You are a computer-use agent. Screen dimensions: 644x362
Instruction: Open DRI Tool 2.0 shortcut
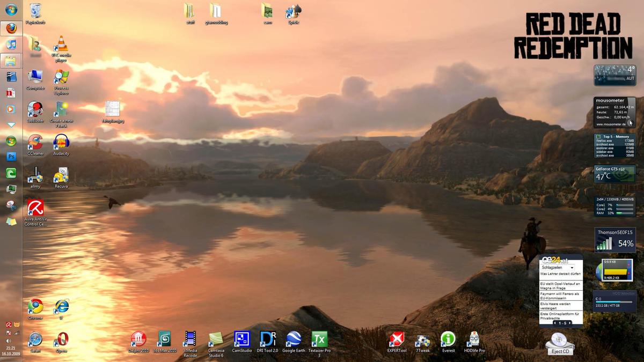(267, 342)
